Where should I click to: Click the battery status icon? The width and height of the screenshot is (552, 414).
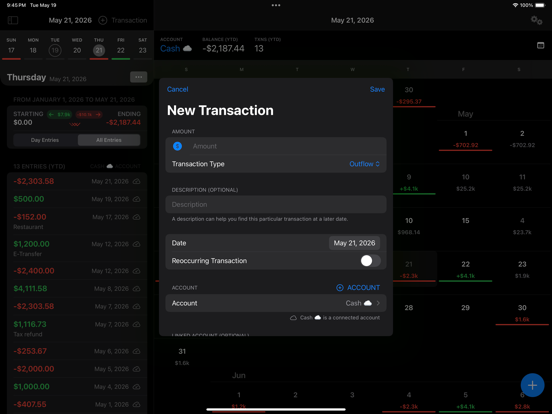pos(540,5)
